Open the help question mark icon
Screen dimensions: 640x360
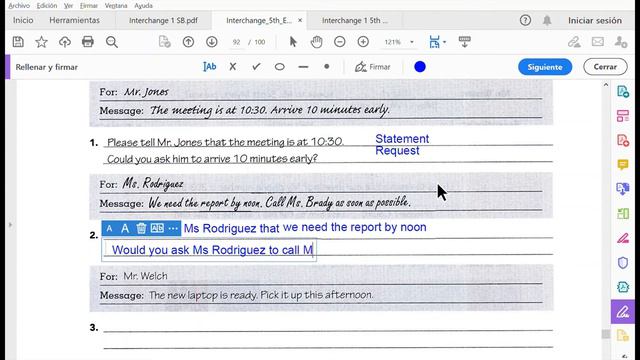coord(525,20)
